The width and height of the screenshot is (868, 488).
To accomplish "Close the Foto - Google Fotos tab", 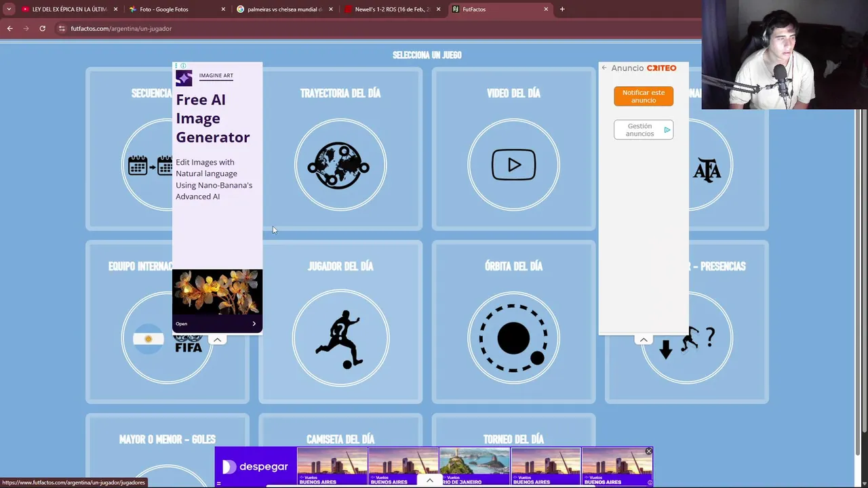I will click(223, 9).
